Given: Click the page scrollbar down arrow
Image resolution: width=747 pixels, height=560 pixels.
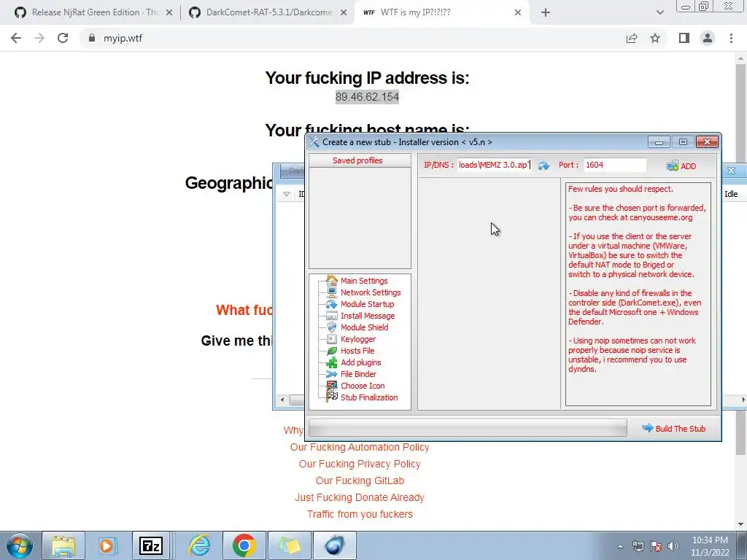Looking at the screenshot, I should 740,524.
